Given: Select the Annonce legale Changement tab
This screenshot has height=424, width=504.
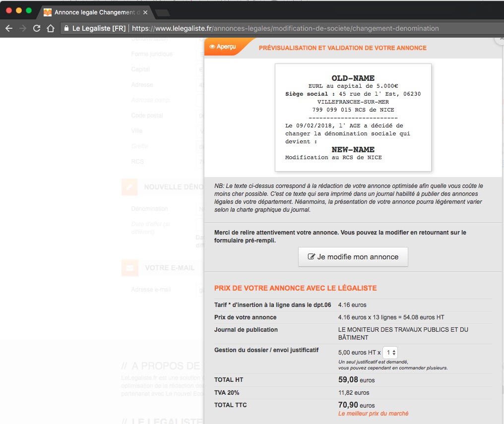Looking at the screenshot, I should point(95,12).
